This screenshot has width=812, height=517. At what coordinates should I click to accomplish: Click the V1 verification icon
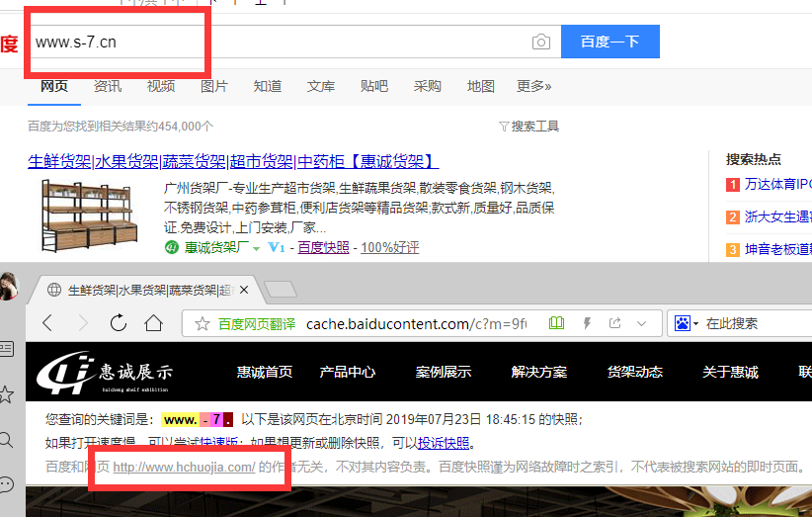coord(277,247)
